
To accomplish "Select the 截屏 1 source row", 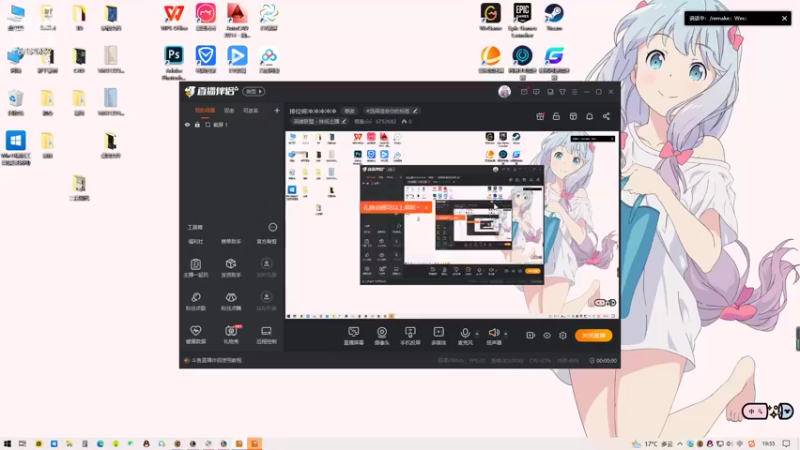I will [x=232, y=124].
